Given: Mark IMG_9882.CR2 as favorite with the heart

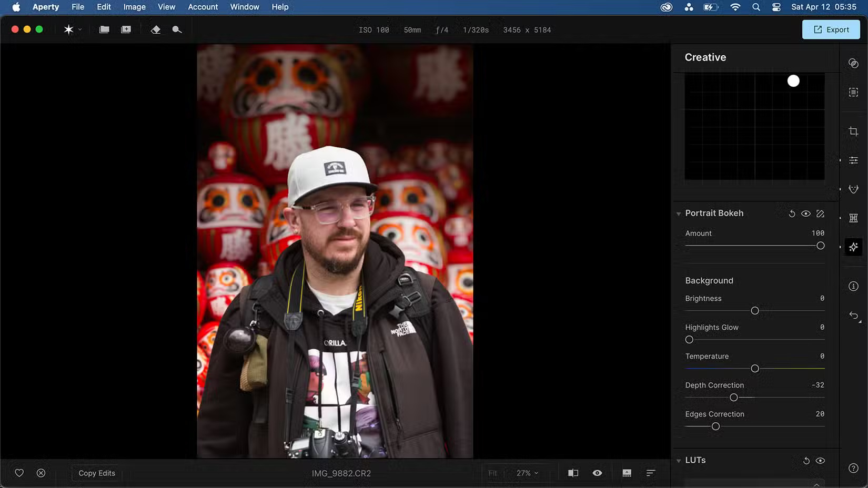Looking at the screenshot, I should click(19, 473).
